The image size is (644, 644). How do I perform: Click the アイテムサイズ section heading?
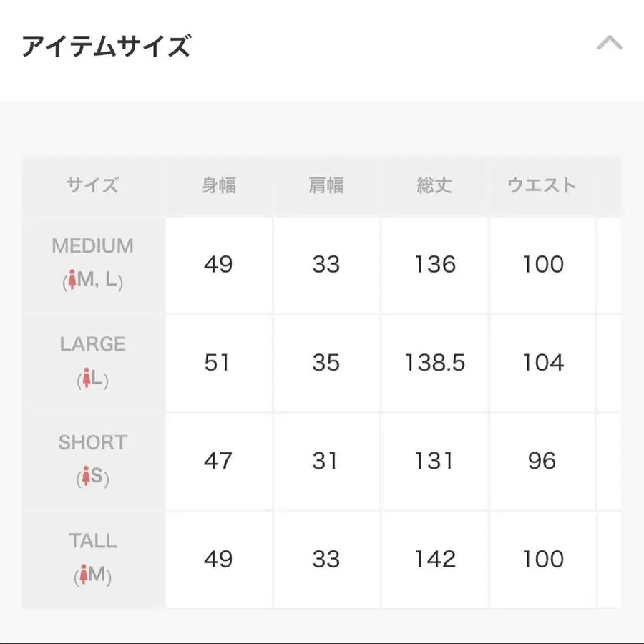106,47
